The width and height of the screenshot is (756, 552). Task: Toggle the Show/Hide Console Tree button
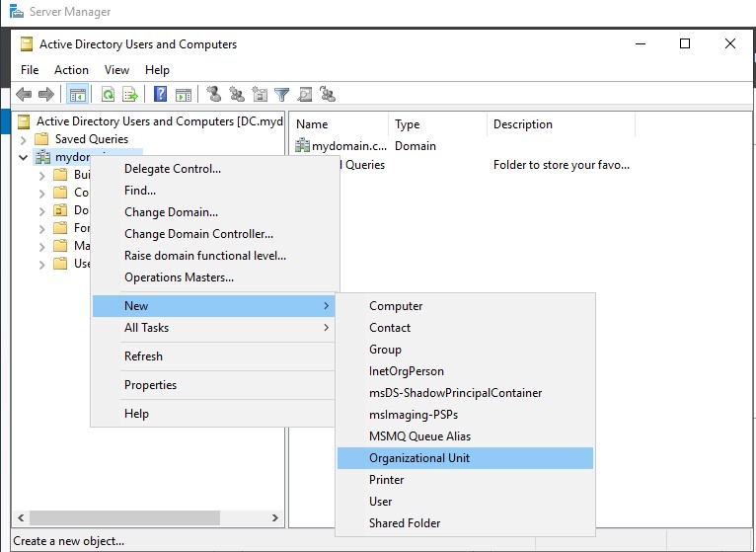click(78, 94)
